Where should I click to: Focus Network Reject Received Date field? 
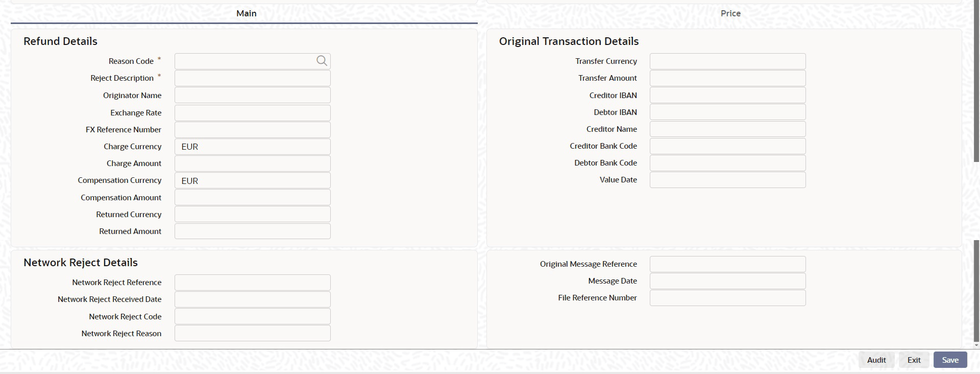pyautogui.click(x=253, y=299)
